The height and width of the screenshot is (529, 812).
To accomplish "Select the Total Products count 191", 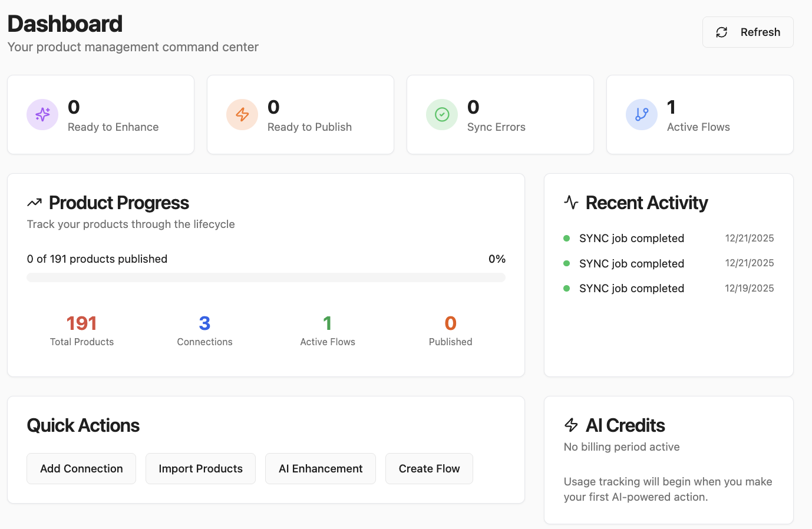I will click(x=81, y=323).
